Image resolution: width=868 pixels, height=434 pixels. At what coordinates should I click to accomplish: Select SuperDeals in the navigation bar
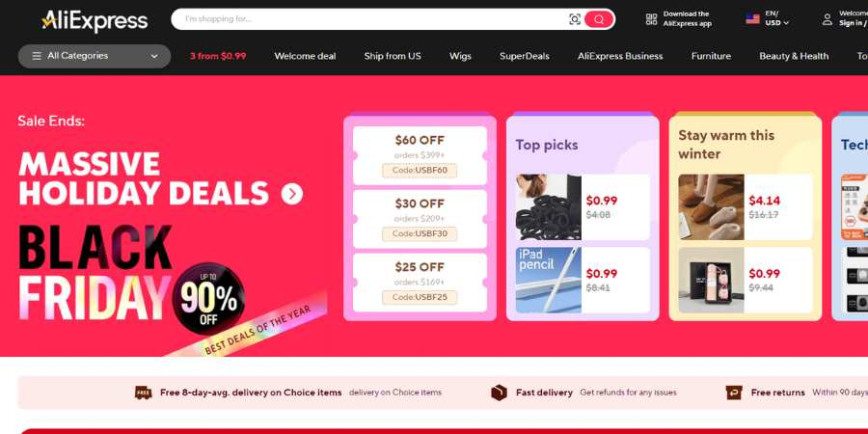(x=525, y=56)
